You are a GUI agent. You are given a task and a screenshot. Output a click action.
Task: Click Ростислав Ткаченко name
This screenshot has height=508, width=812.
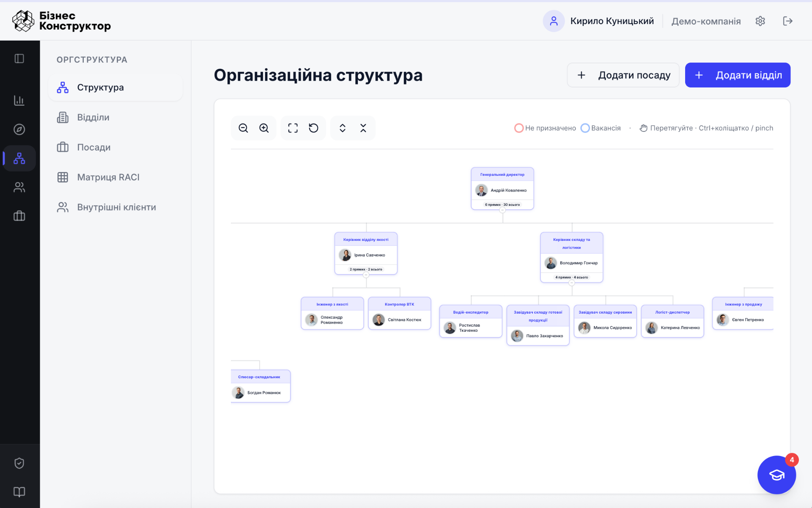[469, 328]
